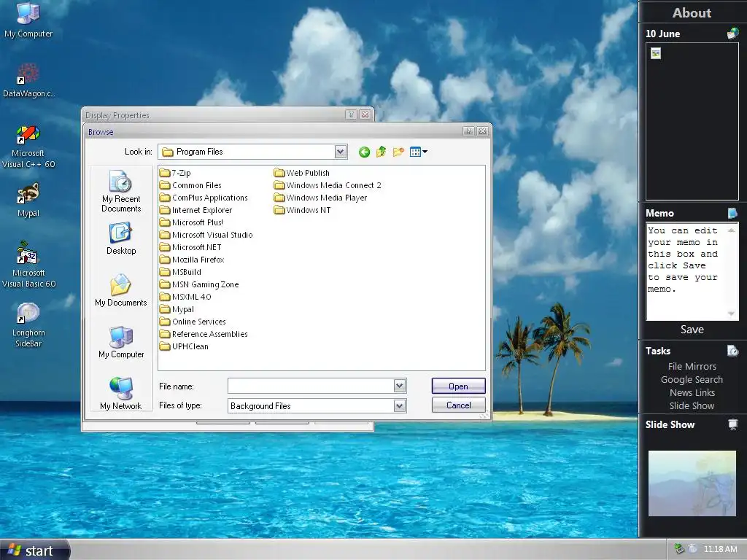Select the Microsoft Visual Studio folder
This screenshot has height=560, width=747.
(206, 235)
